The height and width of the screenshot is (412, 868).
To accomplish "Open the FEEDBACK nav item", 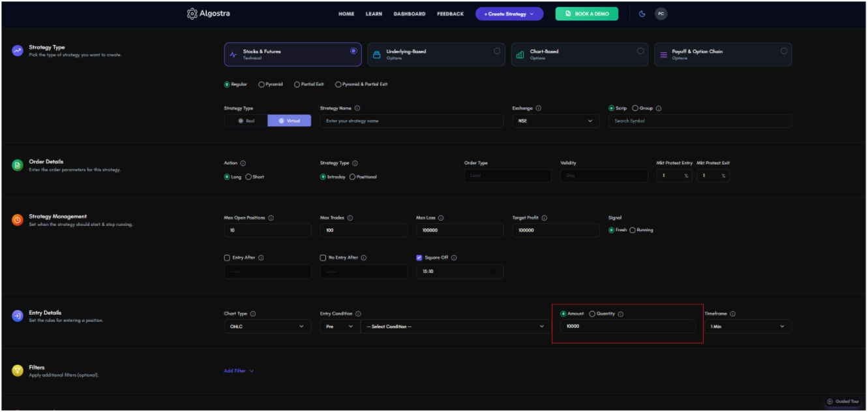I will point(451,14).
